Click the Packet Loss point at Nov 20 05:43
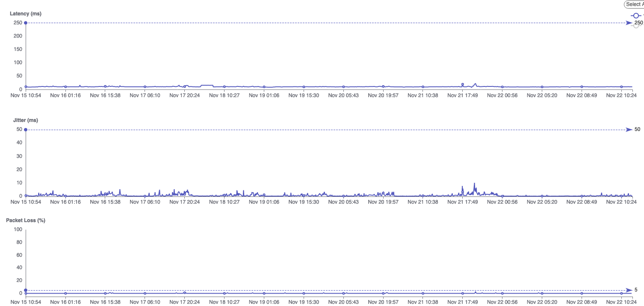644x306 pixels. tap(343, 293)
